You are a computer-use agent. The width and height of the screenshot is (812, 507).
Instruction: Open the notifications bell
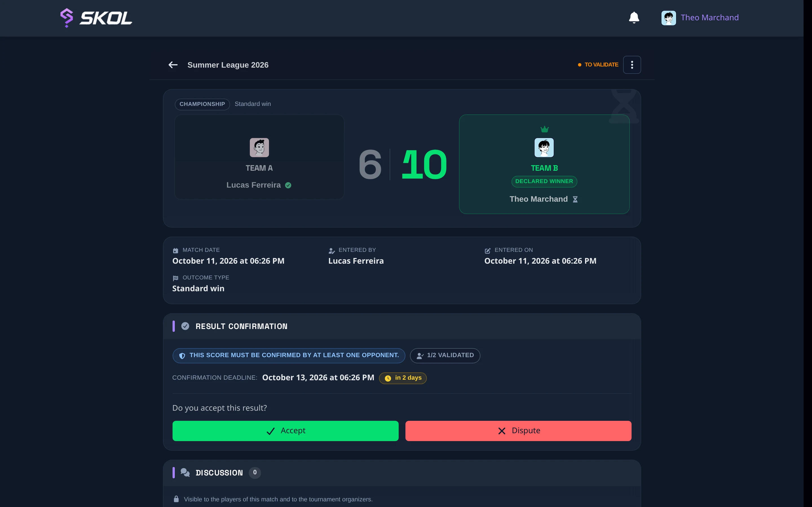(634, 17)
